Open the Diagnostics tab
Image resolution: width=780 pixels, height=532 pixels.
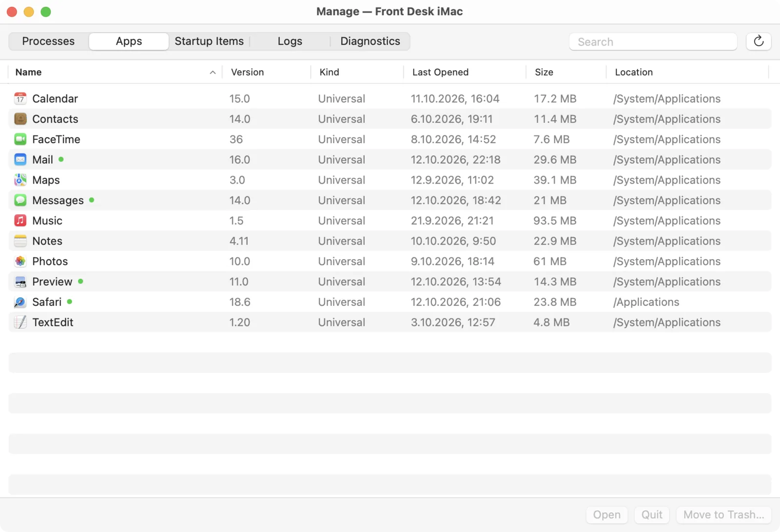370,41
